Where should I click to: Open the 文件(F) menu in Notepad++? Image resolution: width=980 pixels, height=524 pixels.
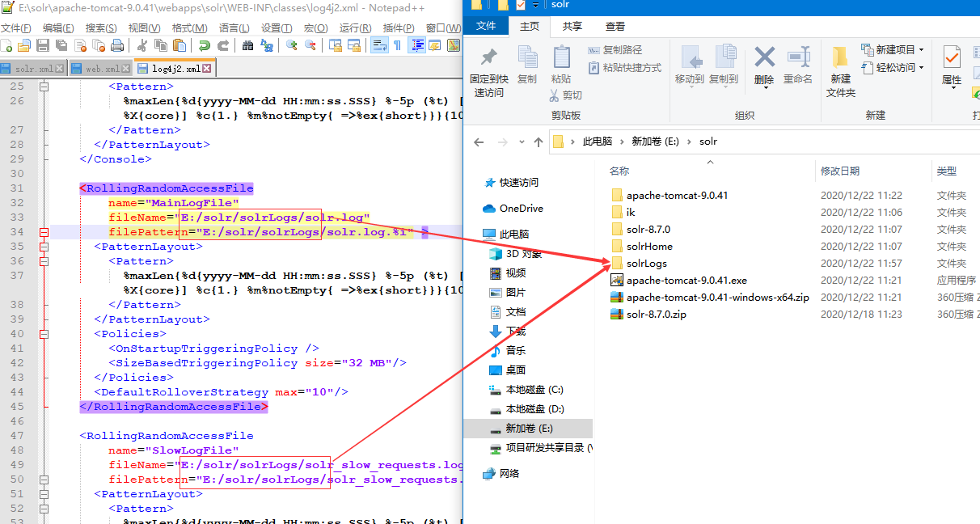point(16,28)
